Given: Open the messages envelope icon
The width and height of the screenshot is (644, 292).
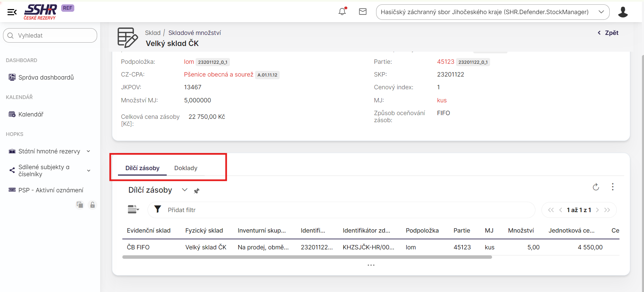Looking at the screenshot, I should click(363, 12).
